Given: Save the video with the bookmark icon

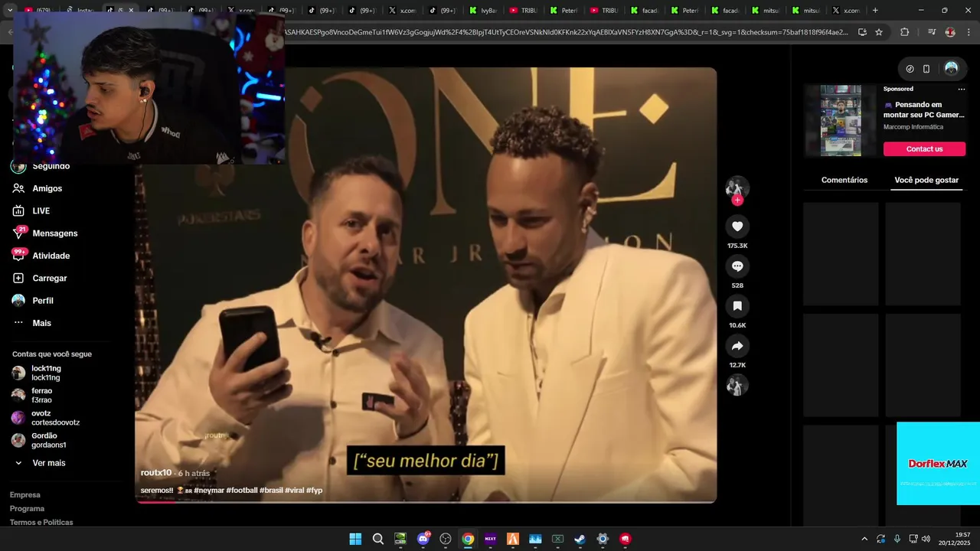Looking at the screenshot, I should point(737,306).
